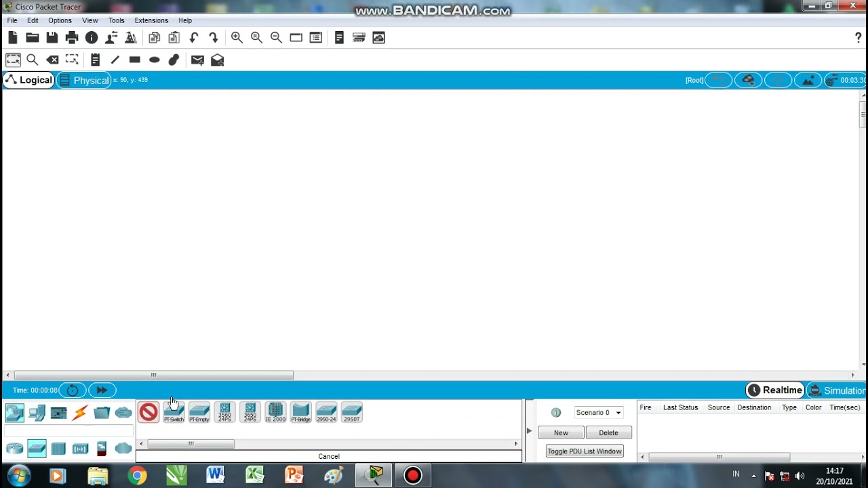Image resolution: width=868 pixels, height=488 pixels.
Task: Open the Tools menu
Action: (117, 20)
